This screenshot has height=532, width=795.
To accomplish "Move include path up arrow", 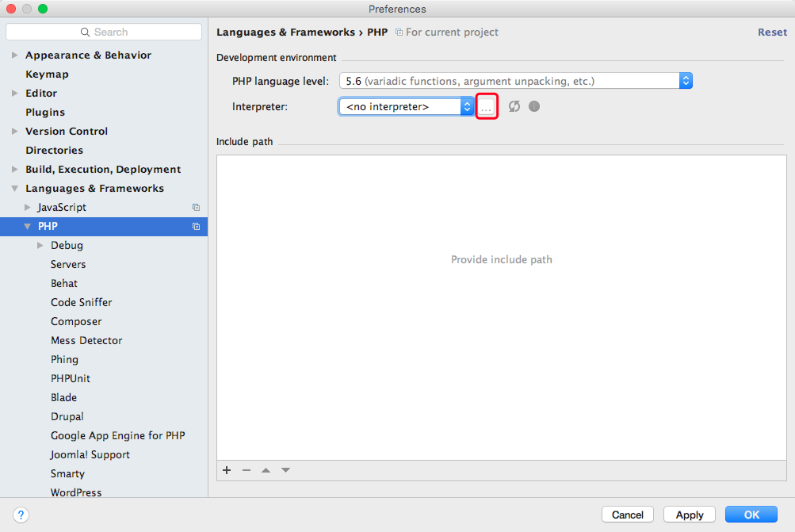I will 266,470.
